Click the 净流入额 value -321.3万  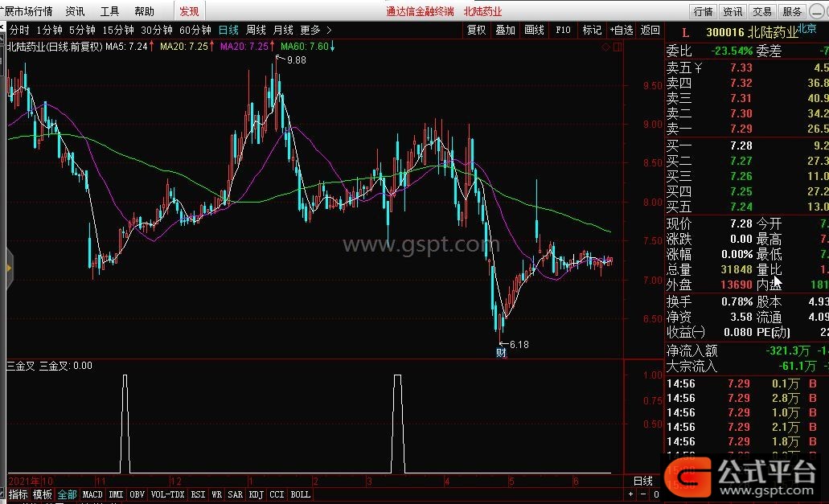788,350
